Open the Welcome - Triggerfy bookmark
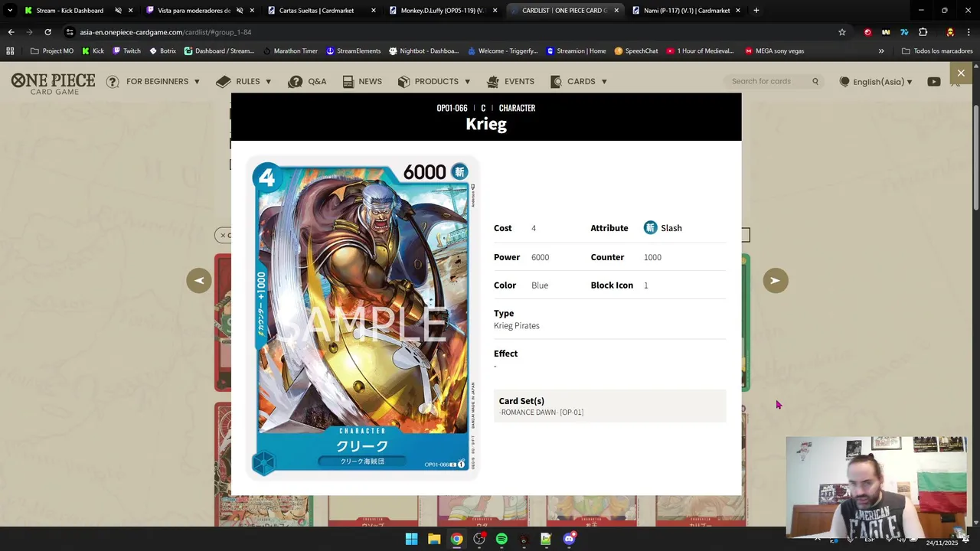 (x=501, y=51)
